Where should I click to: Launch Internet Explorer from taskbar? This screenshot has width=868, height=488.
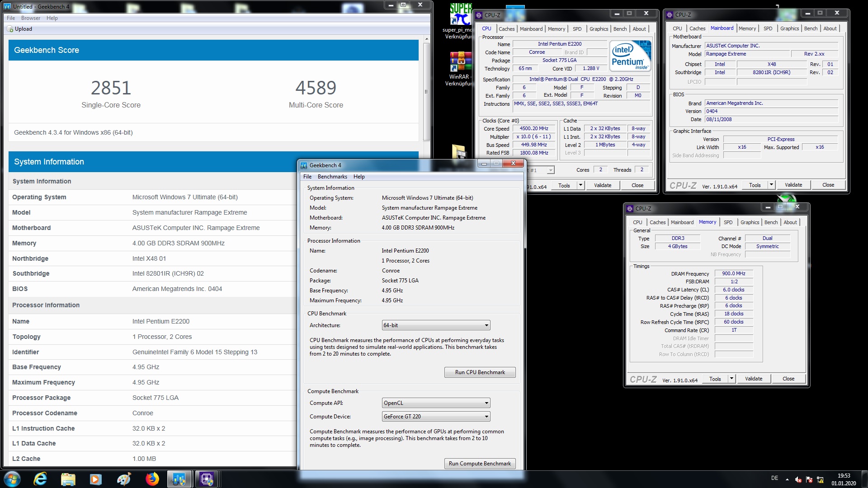[x=41, y=479]
